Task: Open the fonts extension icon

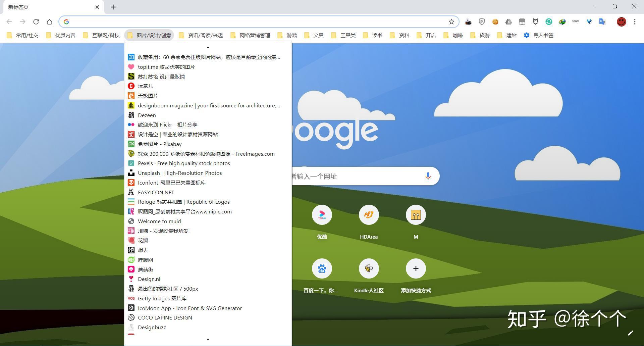Action: (576, 21)
